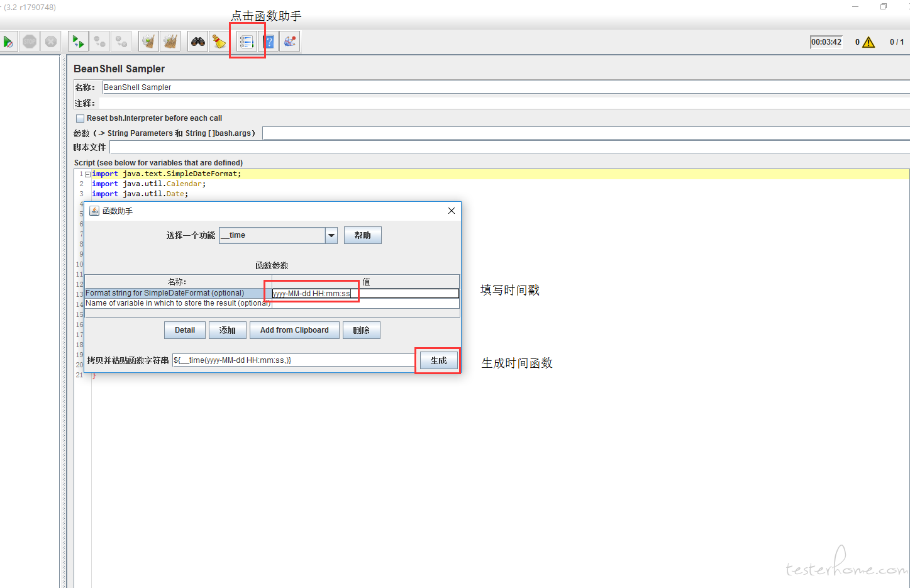Screen dimensions: 910x588
Task: Click the 添加 button
Action: point(227,330)
